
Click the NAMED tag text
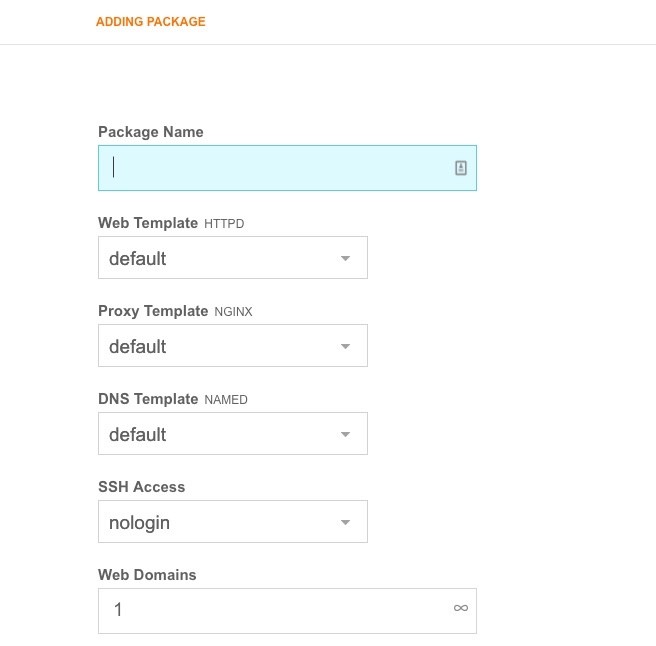tap(226, 400)
